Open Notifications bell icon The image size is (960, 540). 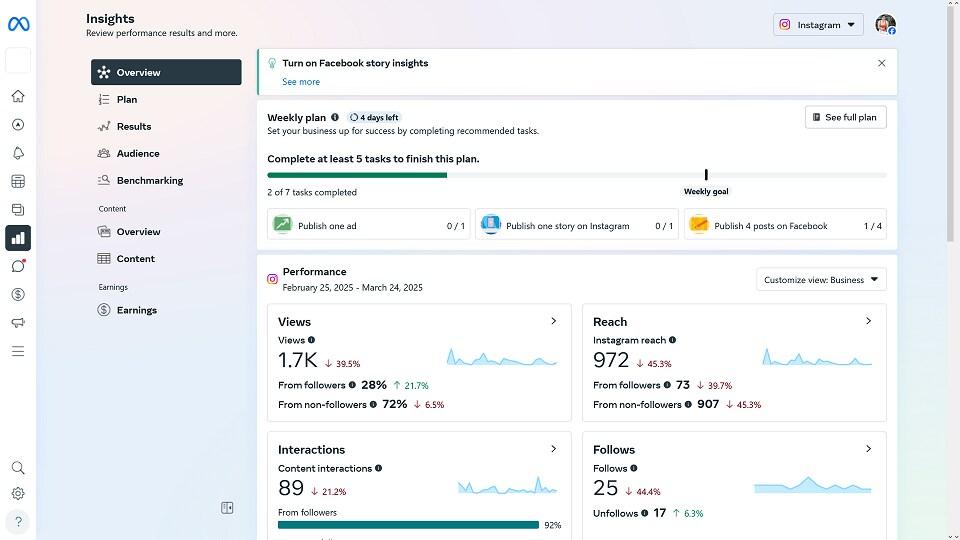18,153
